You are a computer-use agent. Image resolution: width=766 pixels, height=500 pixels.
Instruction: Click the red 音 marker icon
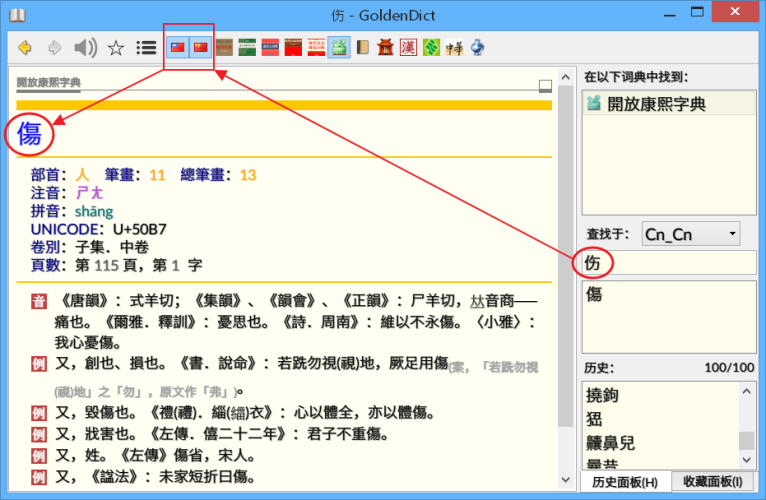coord(39,302)
